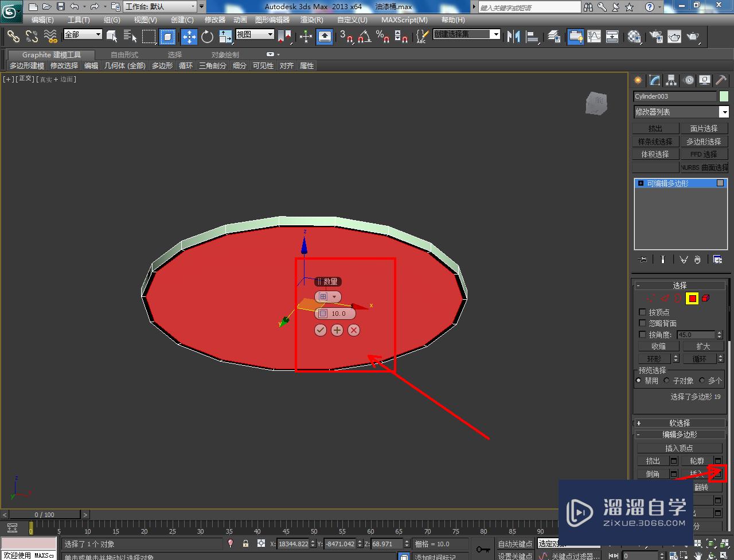Screen dimensions: 734x560
Task: Open Curve Editor icon
Action: coord(594,36)
